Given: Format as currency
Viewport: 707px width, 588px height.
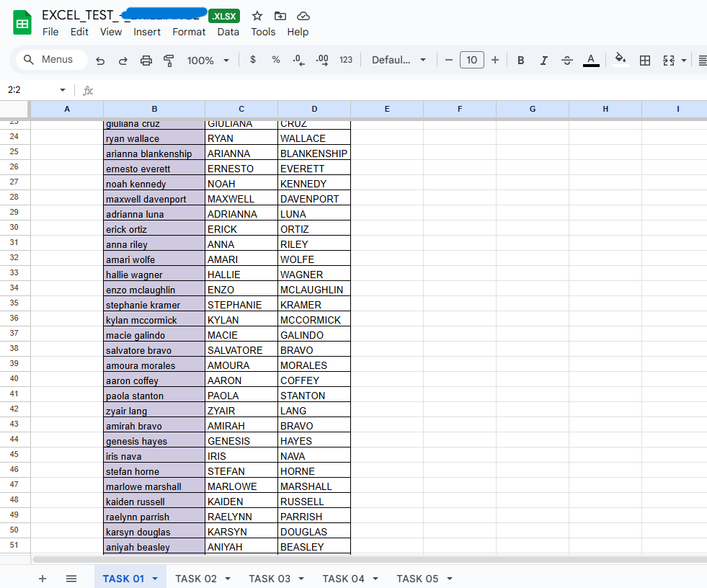Looking at the screenshot, I should [x=253, y=60].
